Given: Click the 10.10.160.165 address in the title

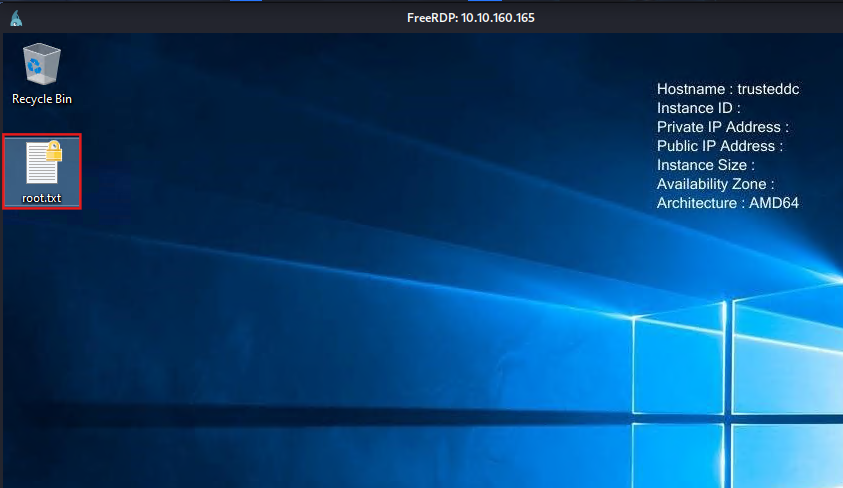Looking at the screenshot, I should click(498, 18).
